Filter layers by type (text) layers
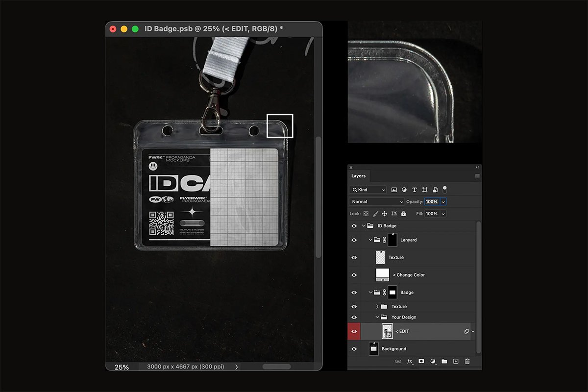The image size is (588, 392). click(415, 190)
